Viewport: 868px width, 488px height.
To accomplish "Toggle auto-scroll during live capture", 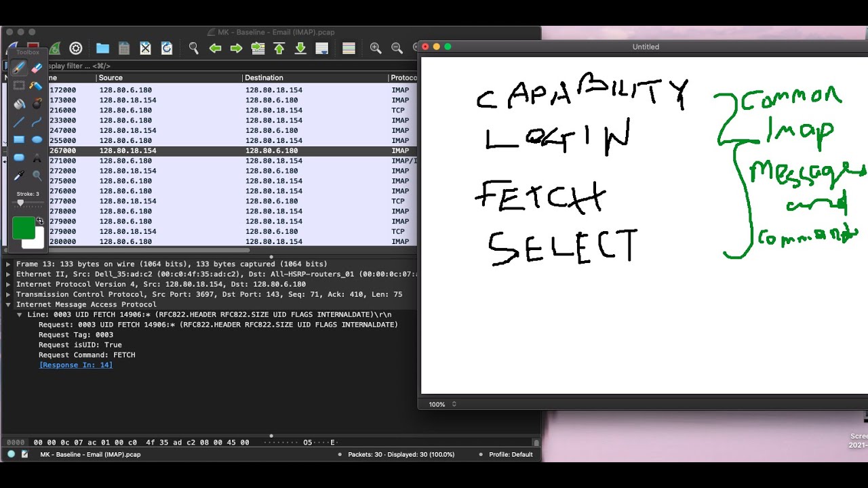I will 321,48.
